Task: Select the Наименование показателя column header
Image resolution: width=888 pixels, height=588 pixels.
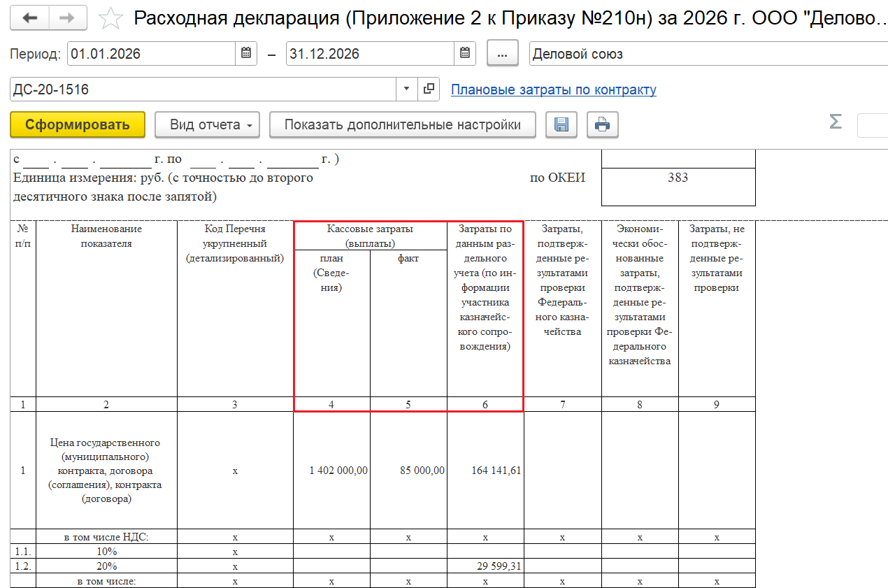Action: 106,309
